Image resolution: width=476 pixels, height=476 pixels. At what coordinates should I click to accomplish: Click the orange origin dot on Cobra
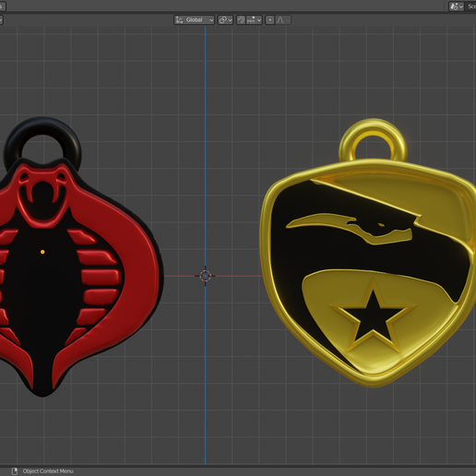(42, 252)
